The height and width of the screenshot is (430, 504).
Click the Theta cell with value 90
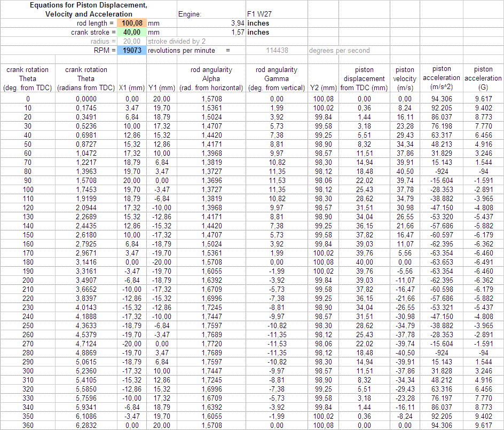pyautogui.click(x=28, y=180)
